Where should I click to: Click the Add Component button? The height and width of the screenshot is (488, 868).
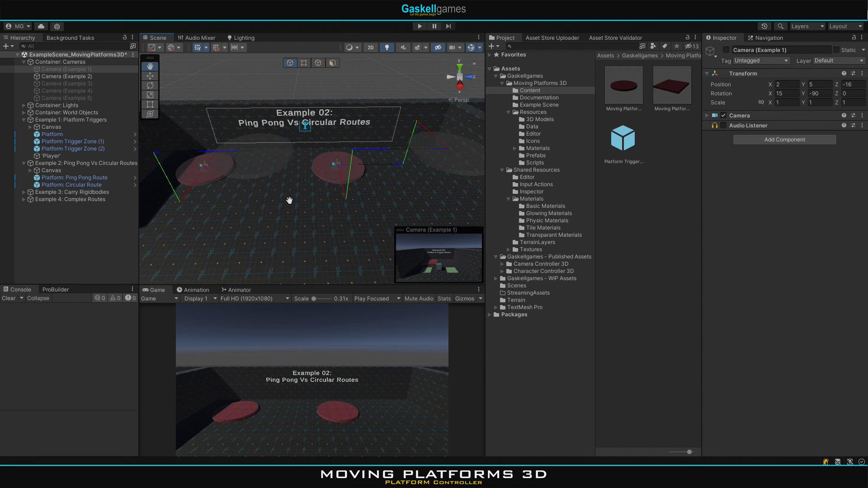click(x=784, y=140)
